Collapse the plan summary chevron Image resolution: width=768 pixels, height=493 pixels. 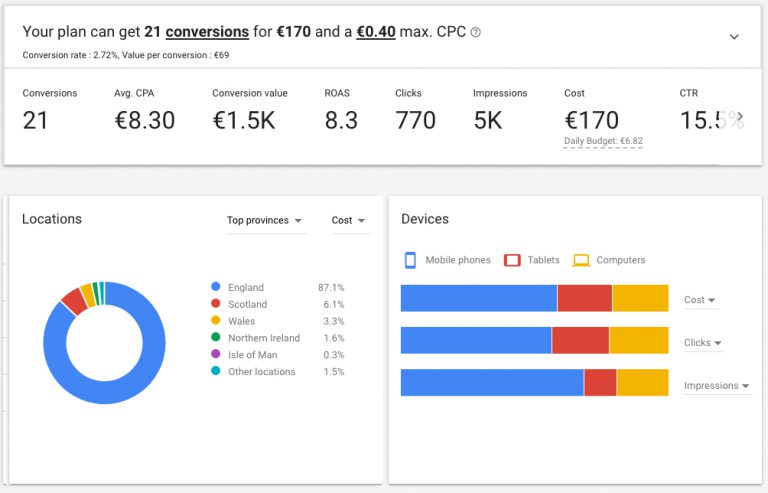click(734, 37)
